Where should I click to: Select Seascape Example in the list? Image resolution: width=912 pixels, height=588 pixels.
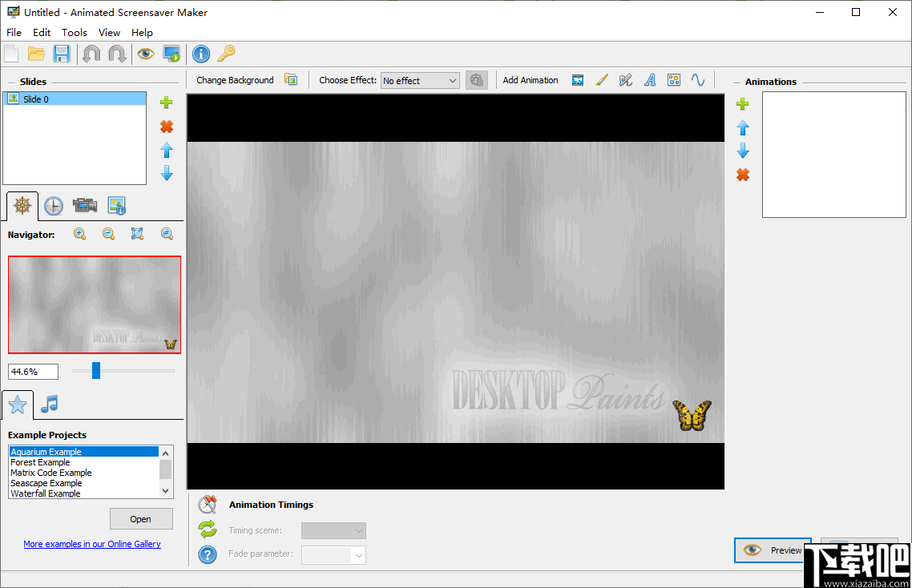point(84,483)
